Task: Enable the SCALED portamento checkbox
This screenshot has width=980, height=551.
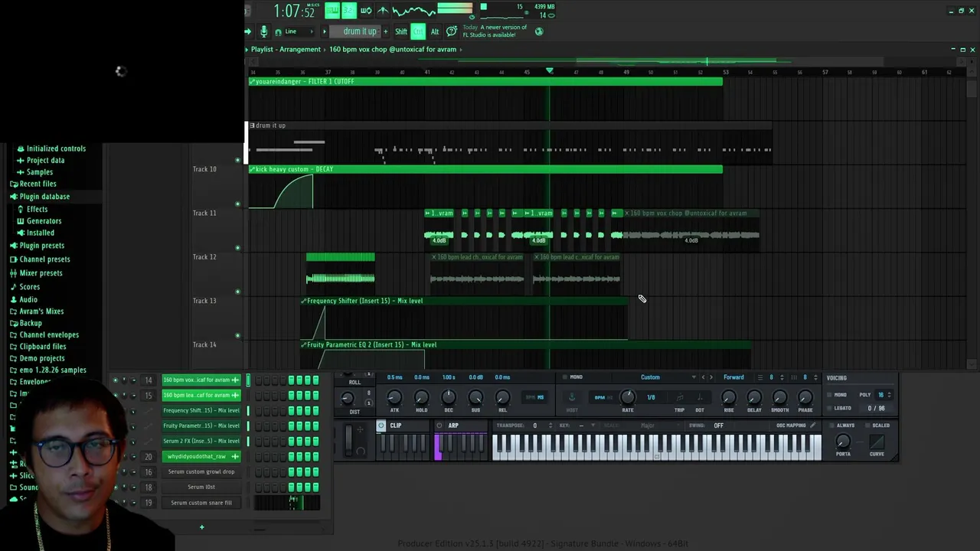Action: (866, 425)
